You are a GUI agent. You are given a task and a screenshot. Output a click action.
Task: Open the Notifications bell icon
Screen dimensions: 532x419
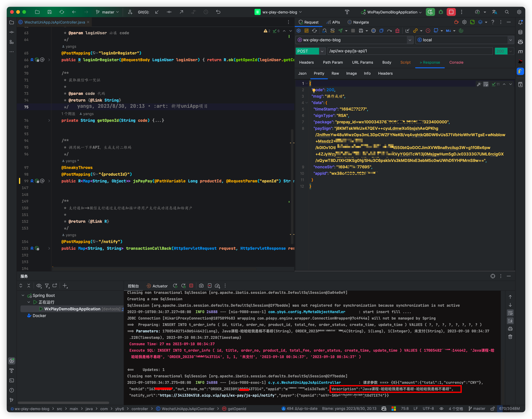(520, 22)
